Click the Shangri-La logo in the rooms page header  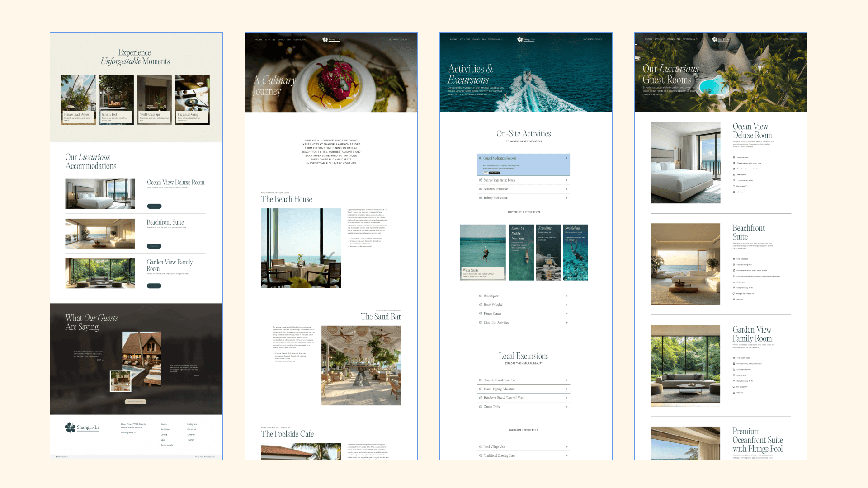pyautogui.click(x=721, y=39)
